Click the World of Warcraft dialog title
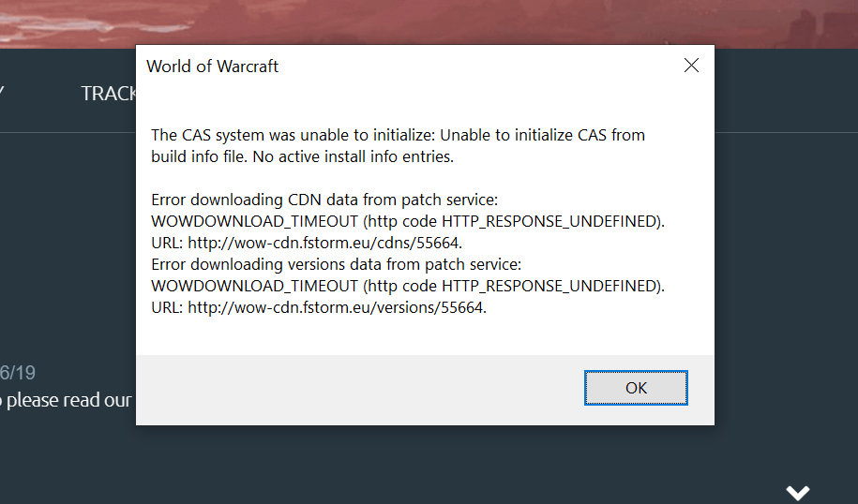 point(212,67)
